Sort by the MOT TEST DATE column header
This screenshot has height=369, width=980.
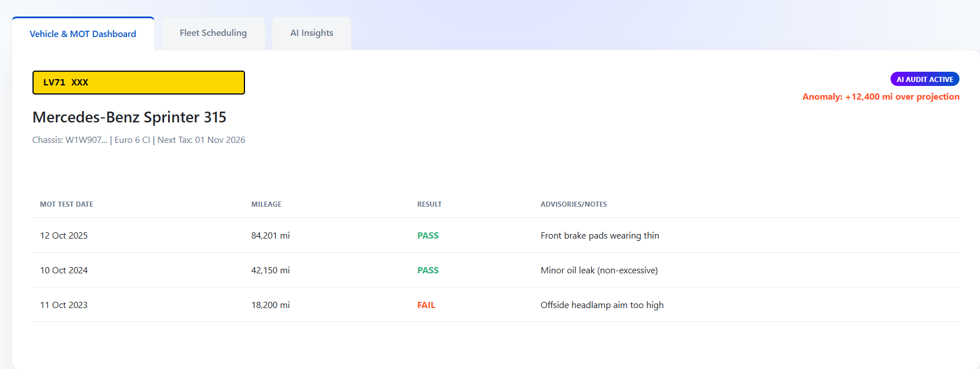[66, 204]
